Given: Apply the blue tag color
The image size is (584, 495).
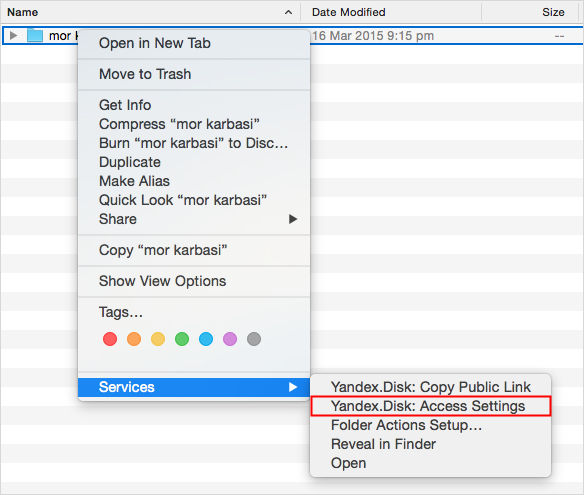Looking at the screenshot, I should point(206,339).
